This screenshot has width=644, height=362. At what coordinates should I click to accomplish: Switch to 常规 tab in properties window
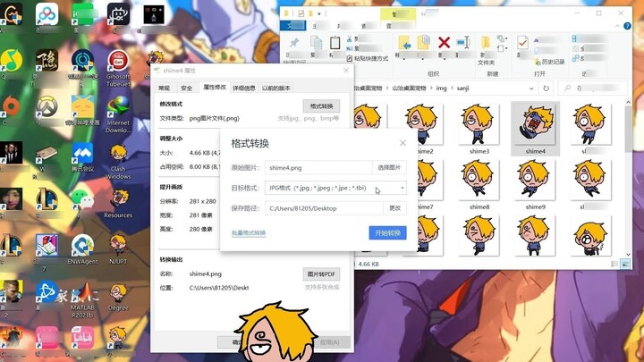coord(165,88)
